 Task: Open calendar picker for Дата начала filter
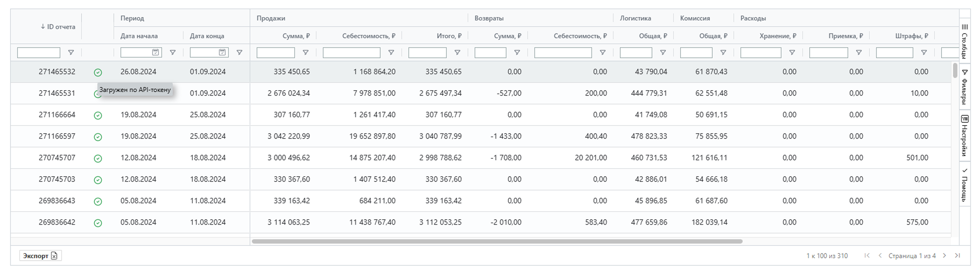click(x=156, y=52)
